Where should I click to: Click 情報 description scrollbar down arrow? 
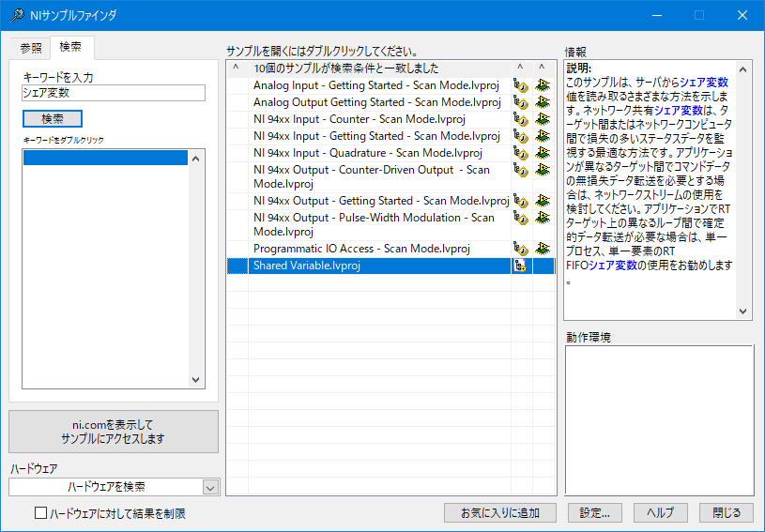tap(743, 312)
